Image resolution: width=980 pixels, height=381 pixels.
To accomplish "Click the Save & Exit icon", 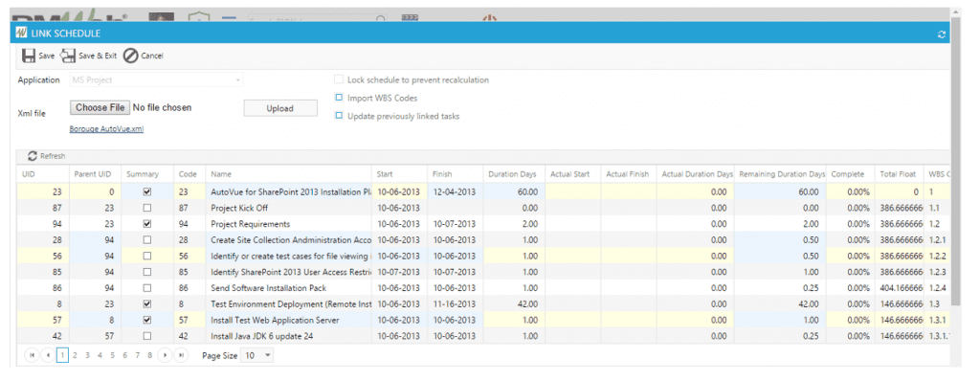I will pyautogui.click(x=68, y=56).
